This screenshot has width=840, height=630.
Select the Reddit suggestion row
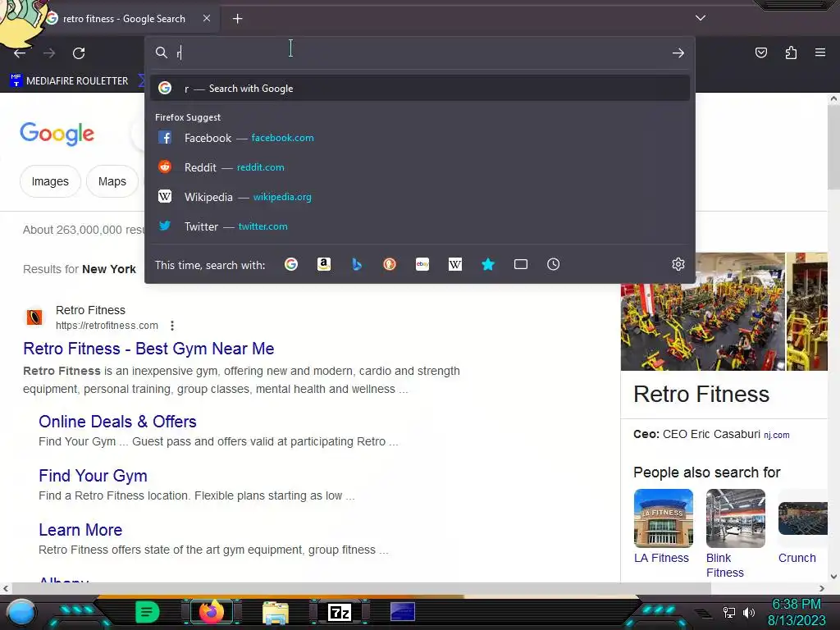(x=420, y=167)
